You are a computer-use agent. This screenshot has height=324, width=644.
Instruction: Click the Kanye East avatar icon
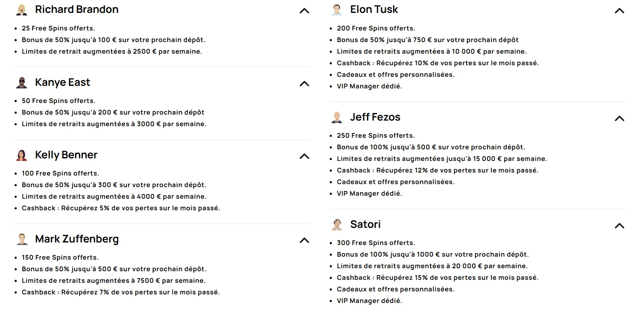[x=22, y=83]
